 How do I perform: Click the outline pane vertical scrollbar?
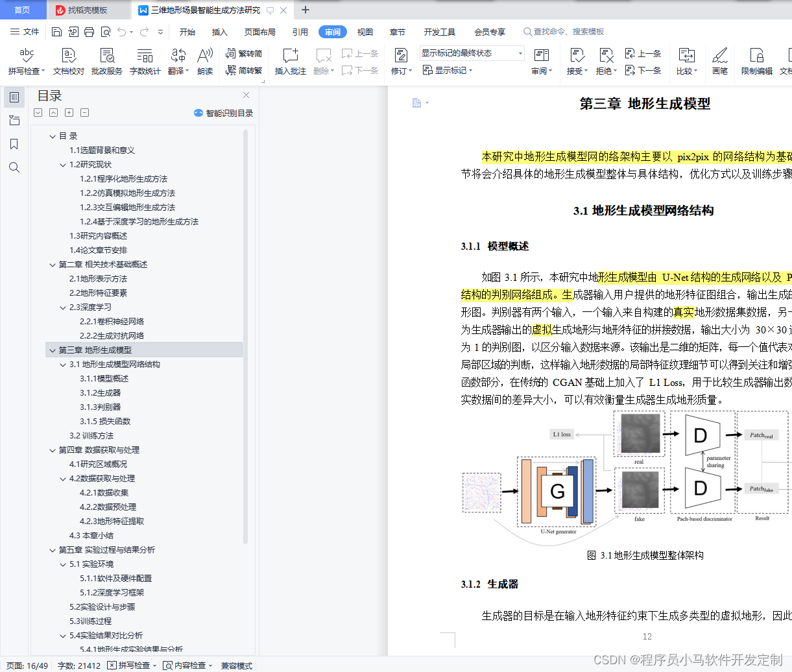[x=245, y=337]
